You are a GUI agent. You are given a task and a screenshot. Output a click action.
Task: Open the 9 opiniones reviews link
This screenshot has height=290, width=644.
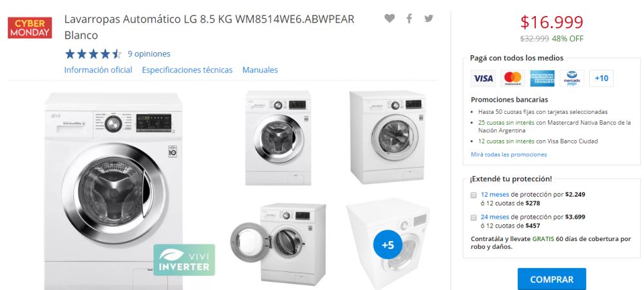tap(149, 54)
